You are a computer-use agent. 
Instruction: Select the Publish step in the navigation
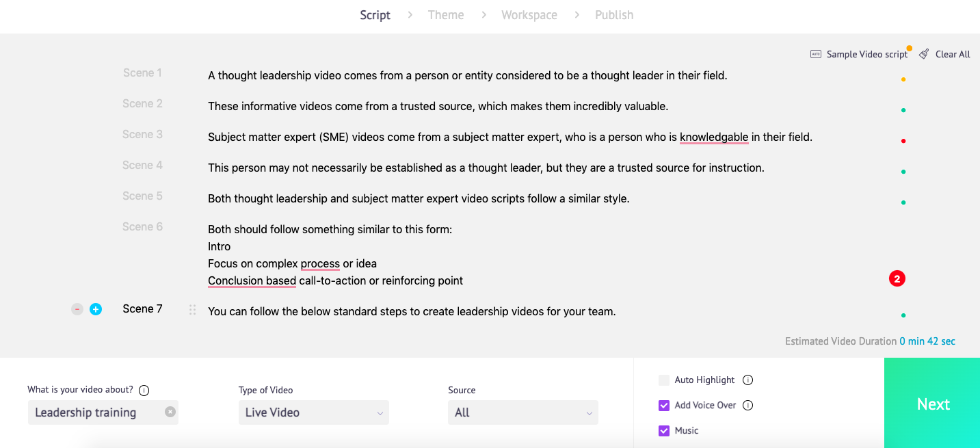tap(613, 14)
